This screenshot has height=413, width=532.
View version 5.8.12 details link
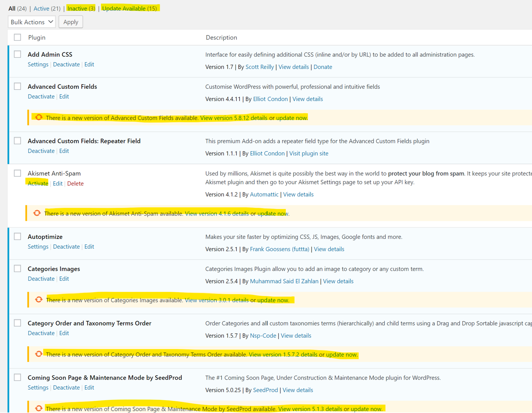[234, 118]
